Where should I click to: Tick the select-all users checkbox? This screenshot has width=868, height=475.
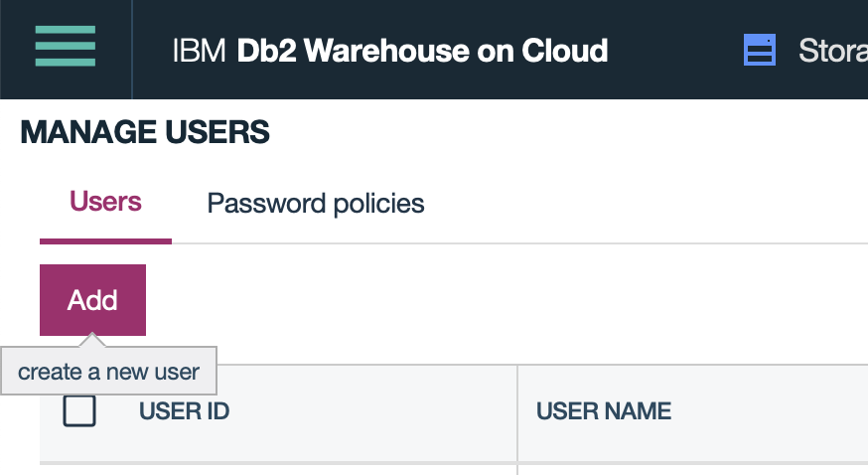pyautogui.click(x=79, y=410)
